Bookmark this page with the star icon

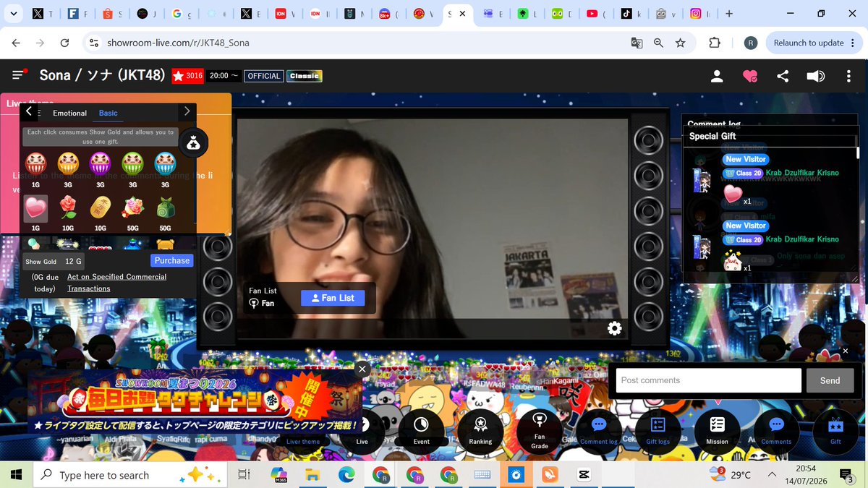(680, 43)
